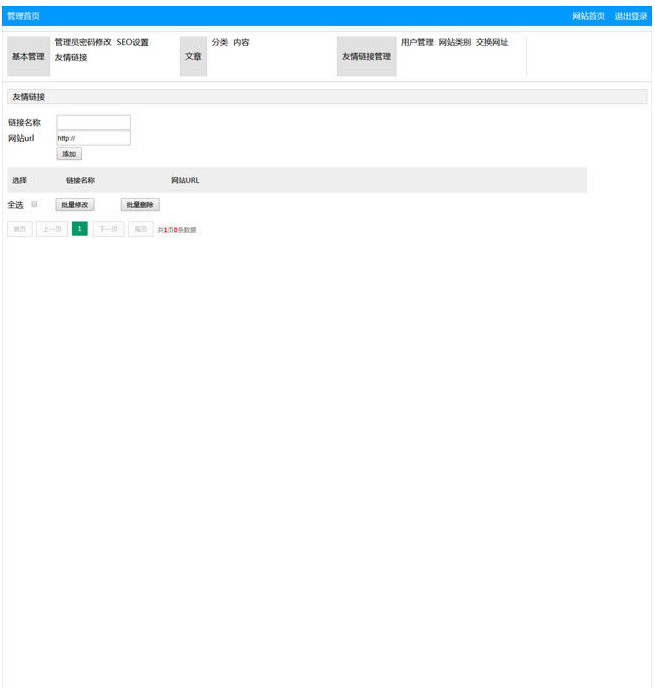Open 管理员密码修改 menu item
Screen dimensions: 655x688
point(83,43)
